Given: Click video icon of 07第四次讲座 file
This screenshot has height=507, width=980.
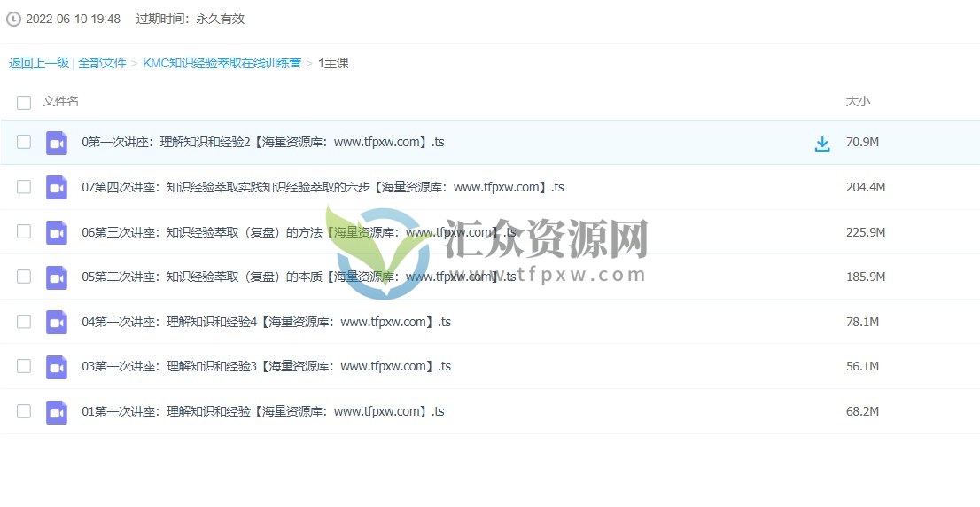Looking at the screenshot, I should tap(57, 188).
